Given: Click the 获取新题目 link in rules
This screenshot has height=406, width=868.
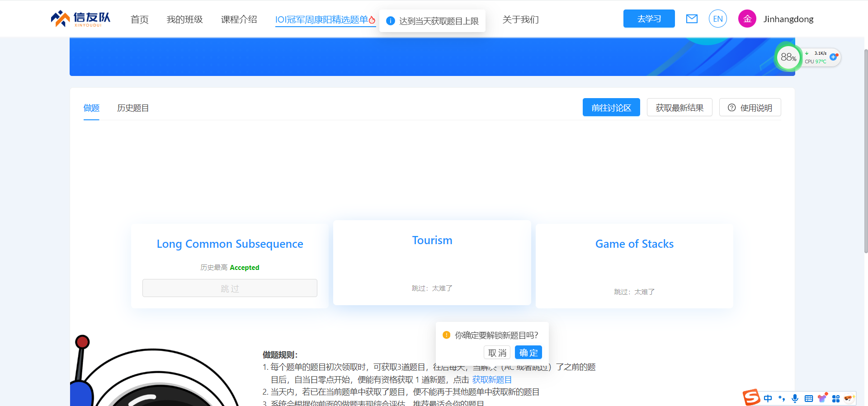Looking at the screenshot, I should (492, 380).
